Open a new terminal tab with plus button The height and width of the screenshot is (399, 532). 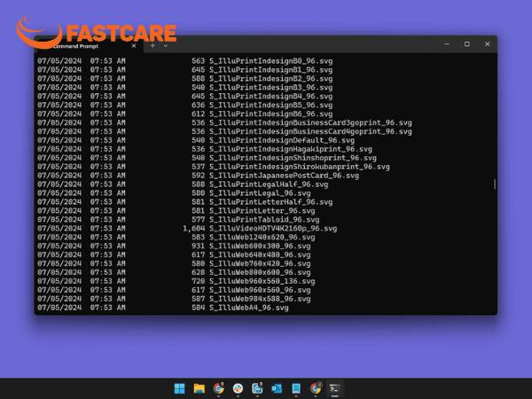pyautogui.click(x=153, y=45)
